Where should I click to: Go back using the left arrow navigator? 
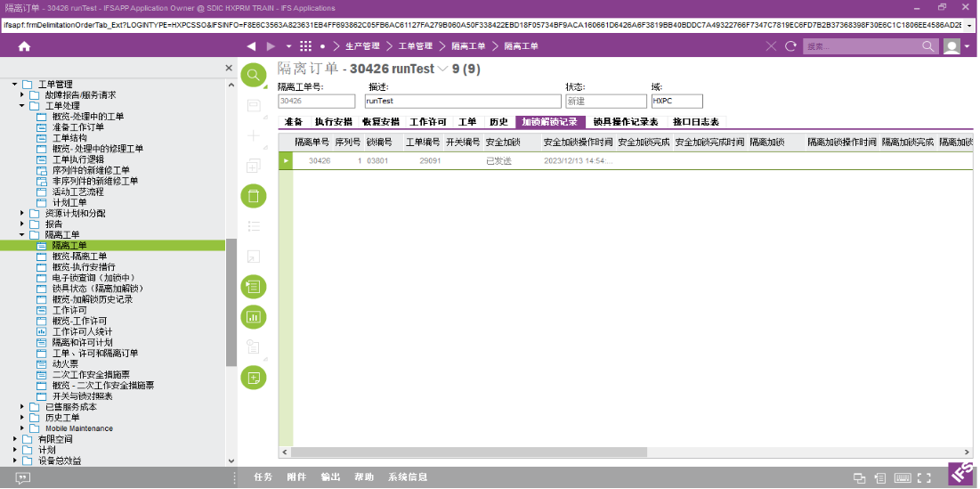point(251,46)
